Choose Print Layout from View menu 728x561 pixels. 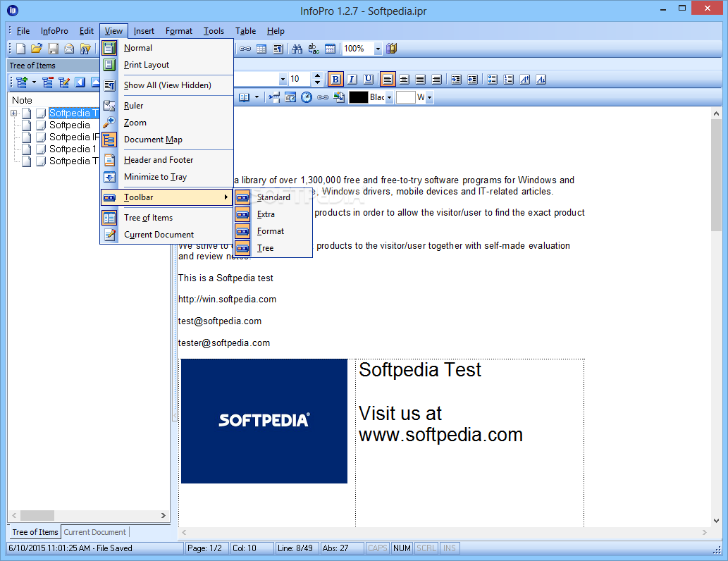[x=167, y=65]
